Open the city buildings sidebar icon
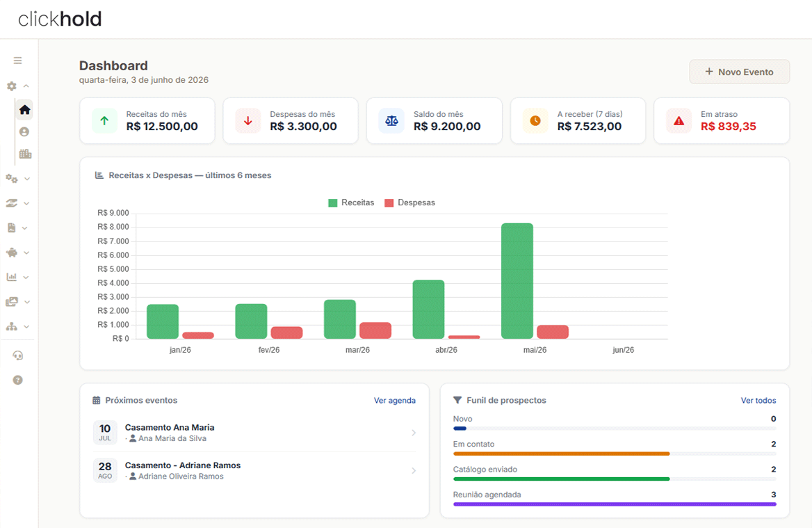 [25, 153]
